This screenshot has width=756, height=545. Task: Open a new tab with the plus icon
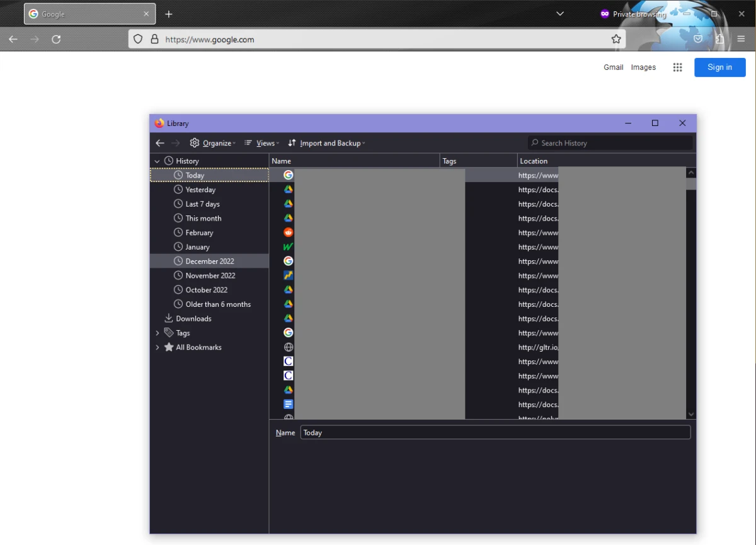click(169, 14)
